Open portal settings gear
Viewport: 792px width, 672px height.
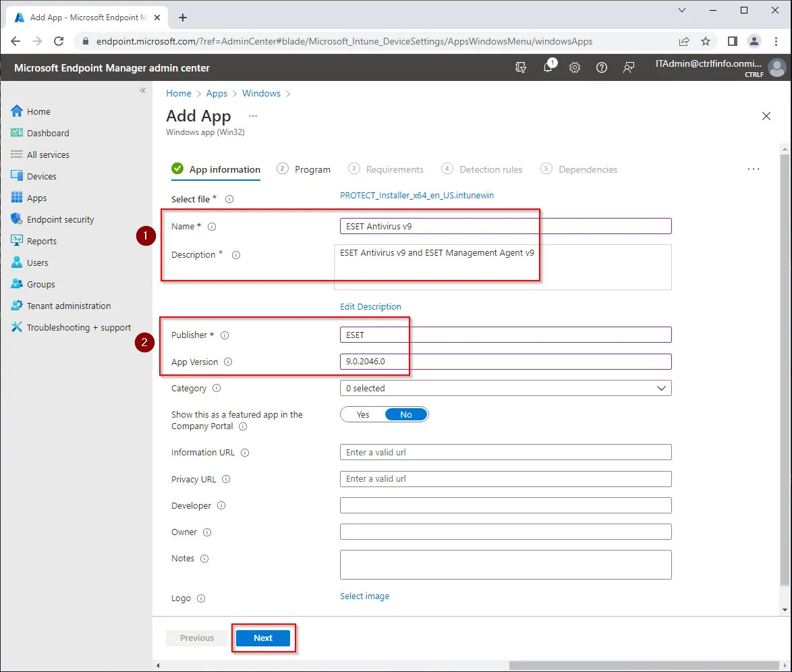(575, 67)
